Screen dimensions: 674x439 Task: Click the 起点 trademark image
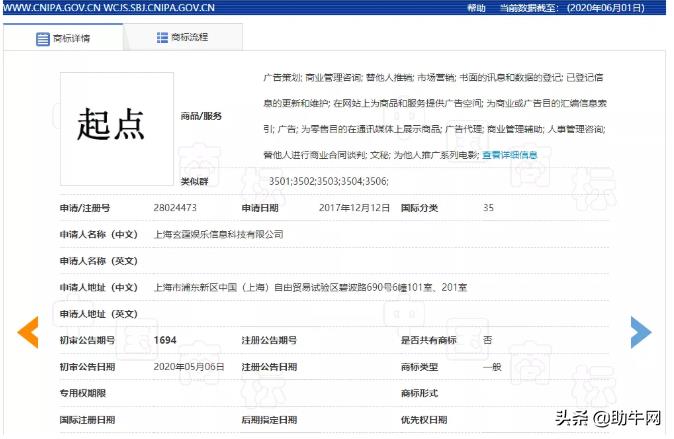[112, 124]
